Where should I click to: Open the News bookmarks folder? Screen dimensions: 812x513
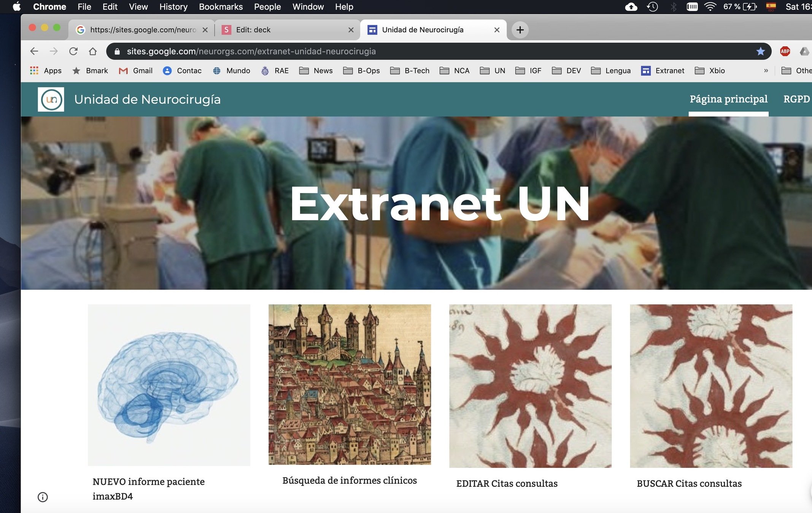click(x=316, y=71)
